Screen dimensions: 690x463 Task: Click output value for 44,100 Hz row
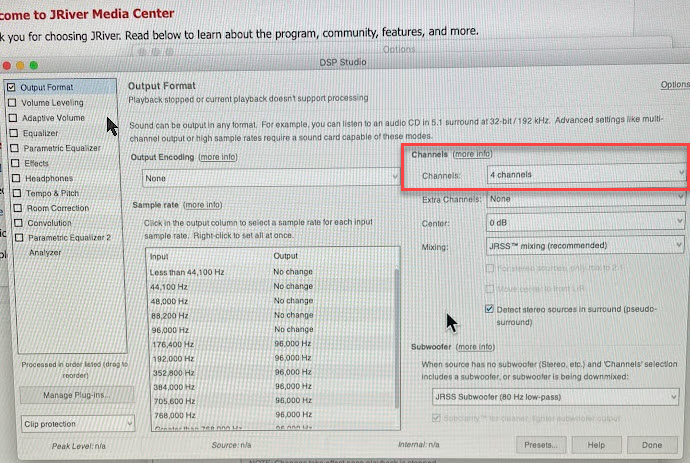tap(293, 286)
